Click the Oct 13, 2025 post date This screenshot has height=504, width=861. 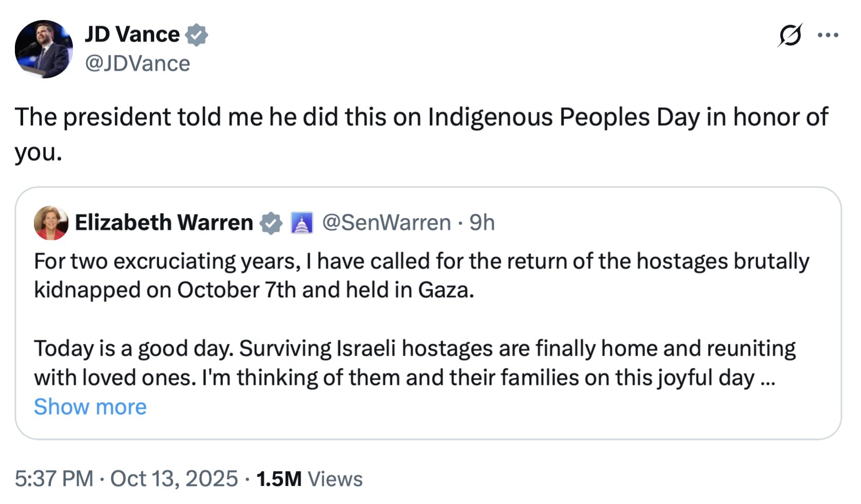pyautogui.click(x=174, y=479)
